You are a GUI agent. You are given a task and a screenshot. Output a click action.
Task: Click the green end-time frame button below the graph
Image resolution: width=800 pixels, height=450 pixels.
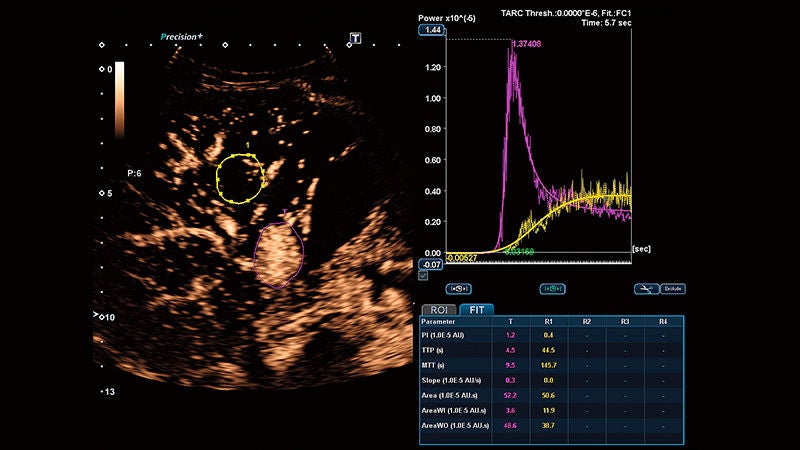pos(552,289)
